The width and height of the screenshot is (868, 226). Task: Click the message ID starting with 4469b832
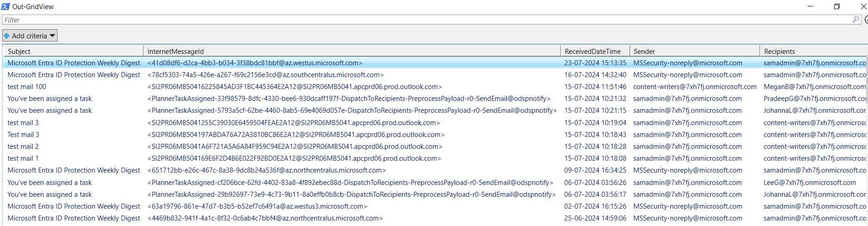click(265, 218)
